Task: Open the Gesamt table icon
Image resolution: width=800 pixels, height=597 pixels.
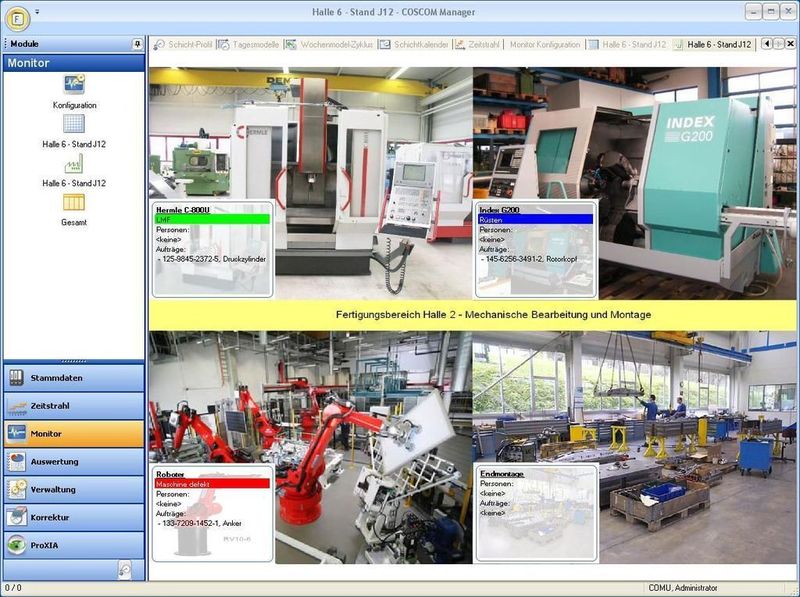Action: coord(74,203)
